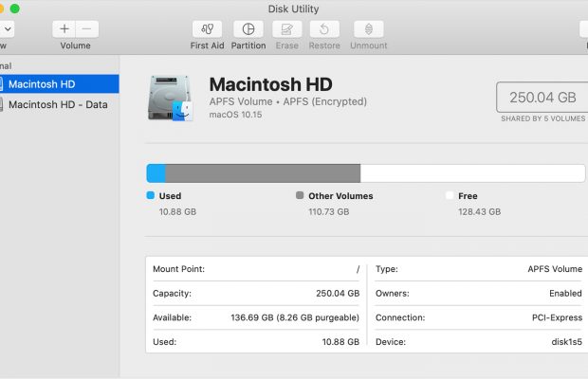Click the large Macintosh HD drive icon
This screenshot has height=379, width=588.
click(170, 99)
